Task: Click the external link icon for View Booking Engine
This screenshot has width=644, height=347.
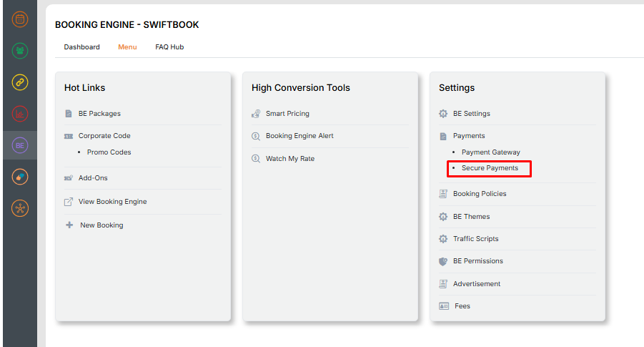Action: coord(69,202)
